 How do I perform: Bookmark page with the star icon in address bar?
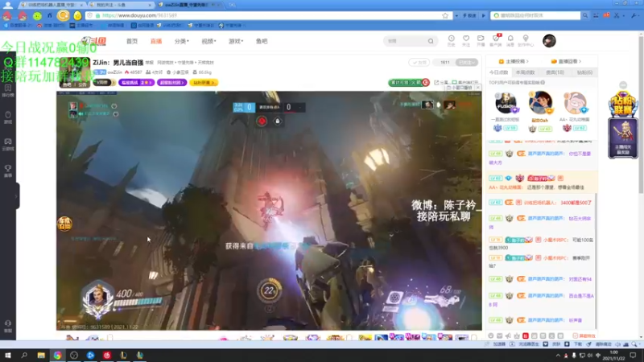[445, 15]
